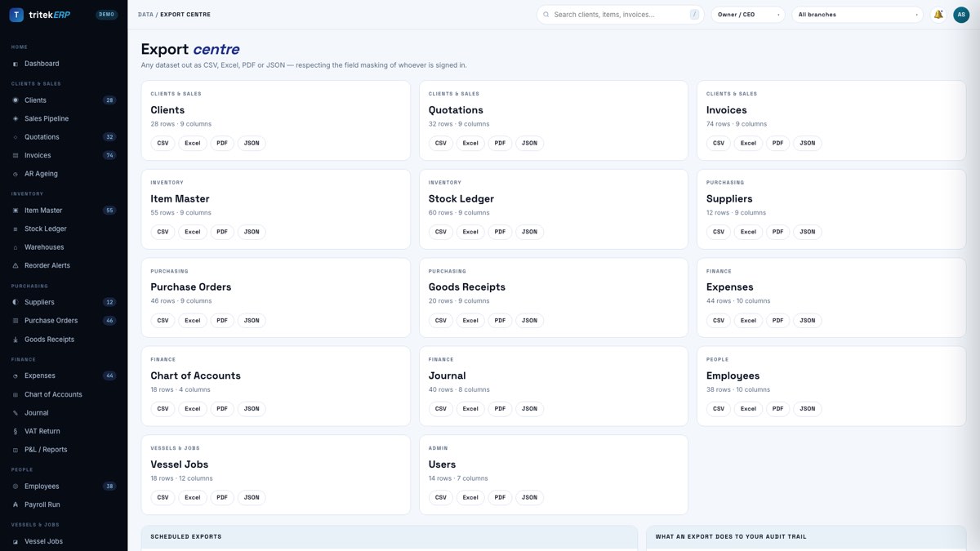
Task: Click the Quotations icon in the sidebar
Action: coord(16,137)
